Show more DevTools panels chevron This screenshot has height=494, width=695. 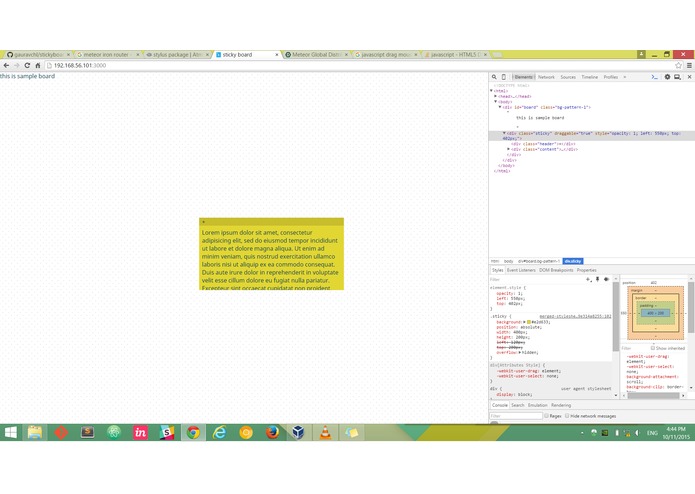pos(625,77)
